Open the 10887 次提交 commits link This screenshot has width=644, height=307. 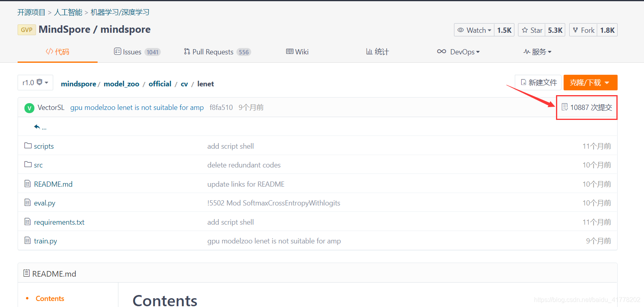[x=587, y=107]
